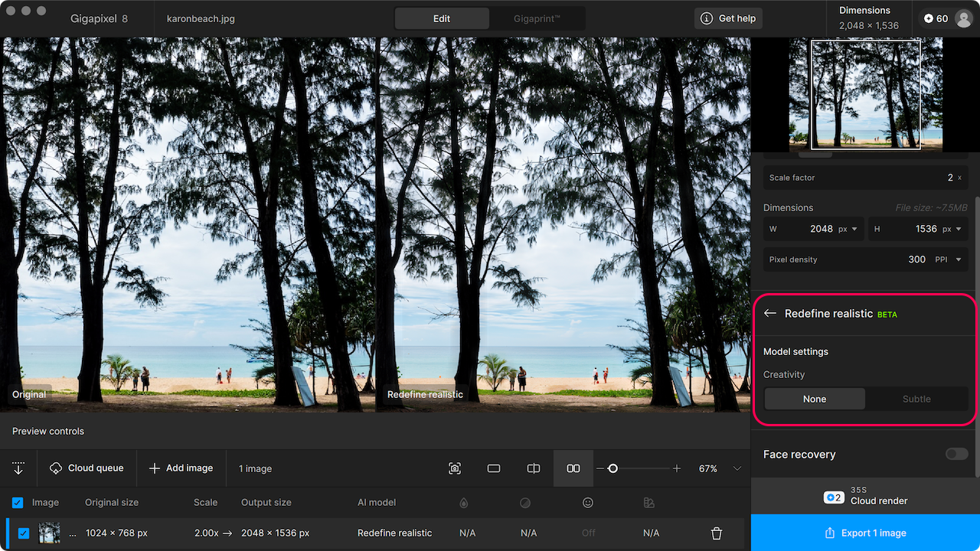Image resolution: width=980 pixels, height=551 pixels.
Task: Open the PPI unit dropdown
Action: (948, 259)
